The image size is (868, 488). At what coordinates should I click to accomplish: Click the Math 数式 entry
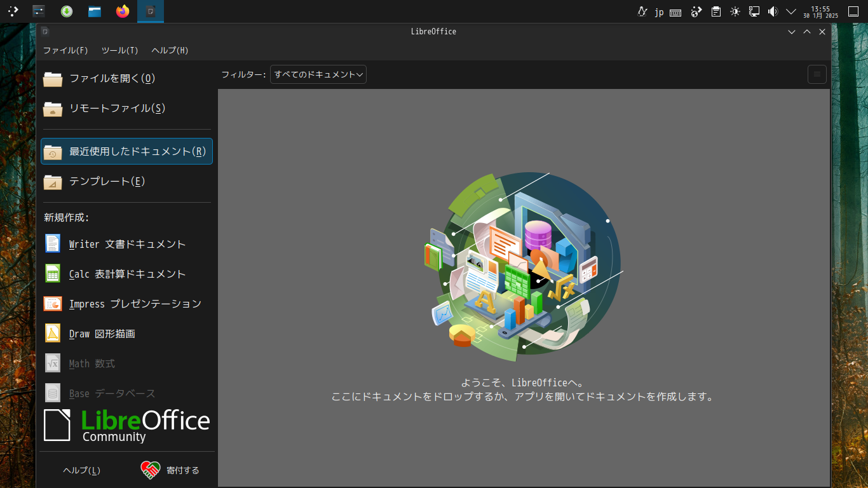(x=126, y=363)
